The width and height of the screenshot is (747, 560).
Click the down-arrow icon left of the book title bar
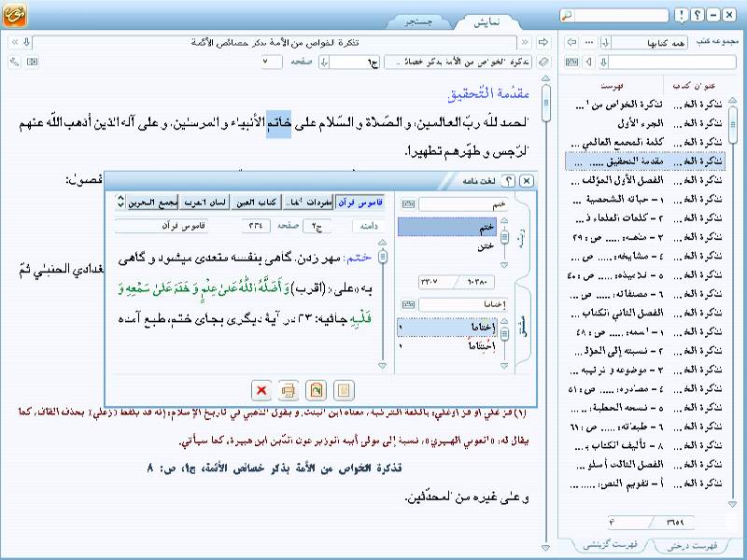[27, 42]
